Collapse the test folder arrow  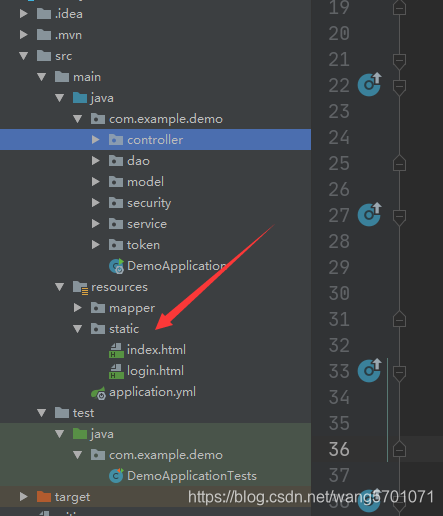coord(42,413)
